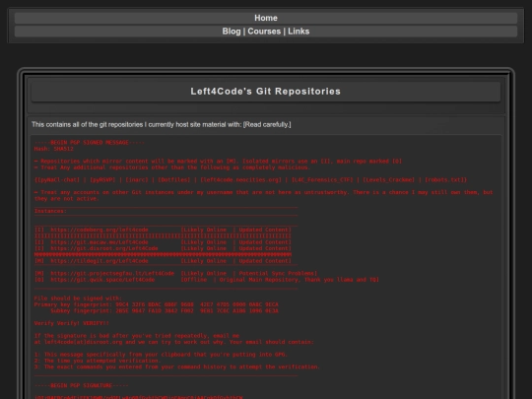Click the line about repositories which mirror content

click(x=218, y=162)
